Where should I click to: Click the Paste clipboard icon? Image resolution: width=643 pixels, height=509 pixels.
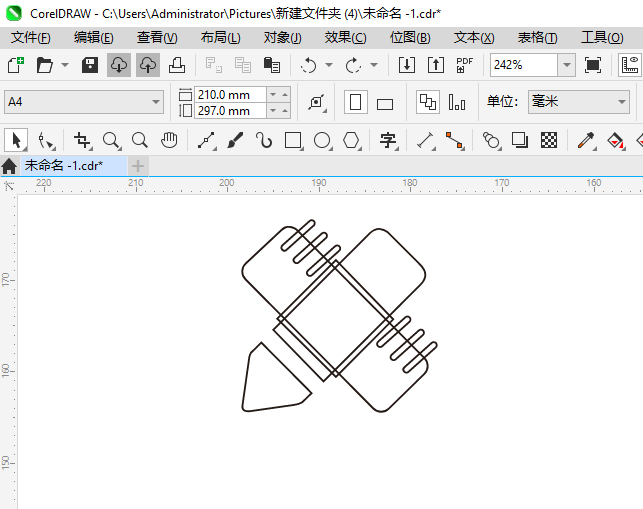click(x=271, y=65)
